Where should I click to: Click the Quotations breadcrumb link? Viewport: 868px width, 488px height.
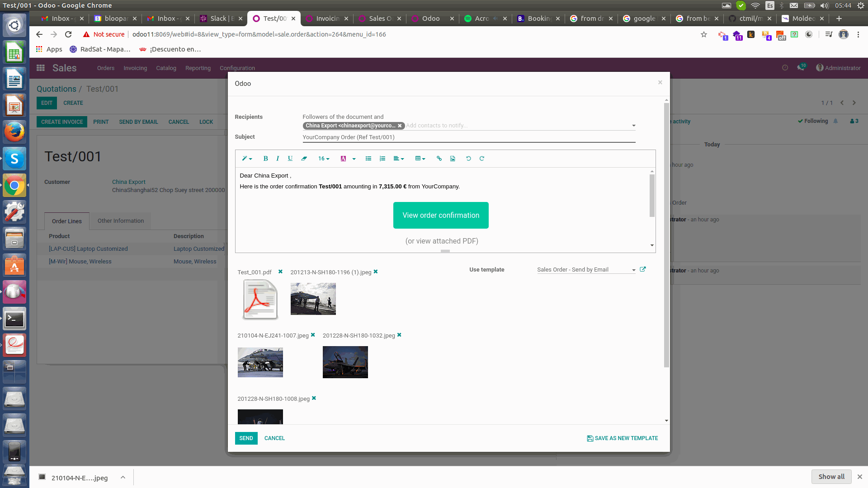(x=57, y=89)
